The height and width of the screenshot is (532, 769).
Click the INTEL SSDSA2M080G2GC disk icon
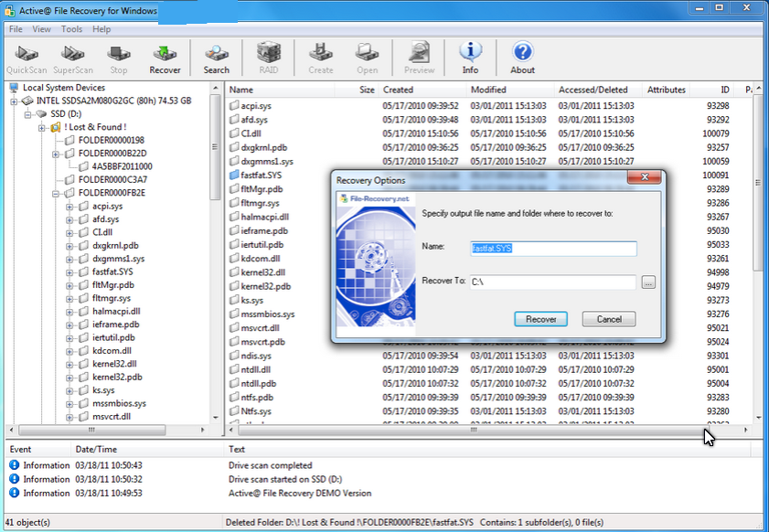pos(27,101)
